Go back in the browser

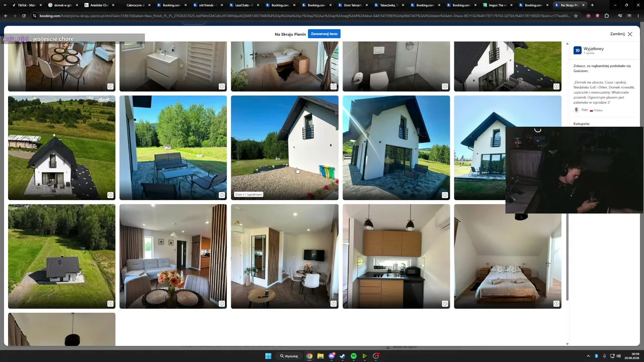6,16
